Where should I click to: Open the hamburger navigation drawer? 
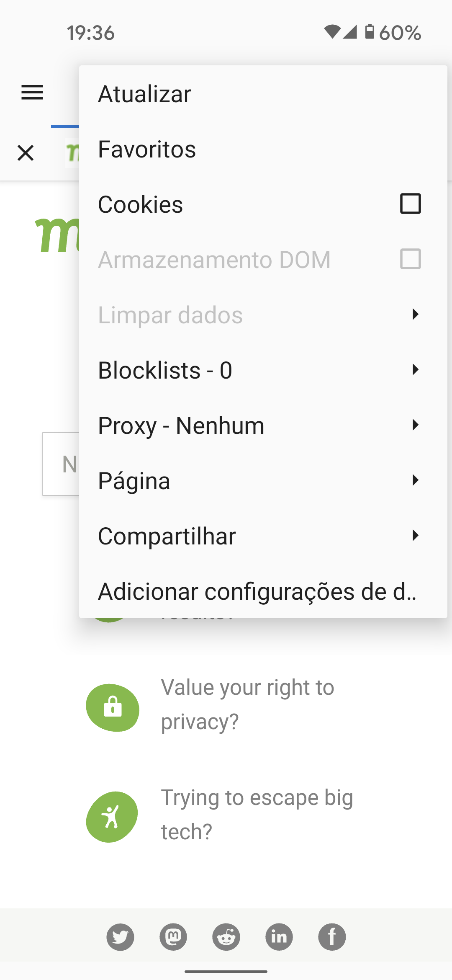coord(32,93)
